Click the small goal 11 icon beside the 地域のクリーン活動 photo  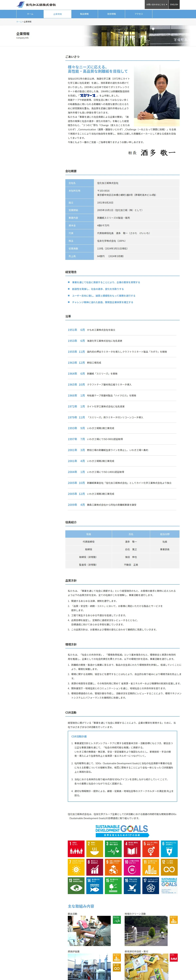point(174,920)
